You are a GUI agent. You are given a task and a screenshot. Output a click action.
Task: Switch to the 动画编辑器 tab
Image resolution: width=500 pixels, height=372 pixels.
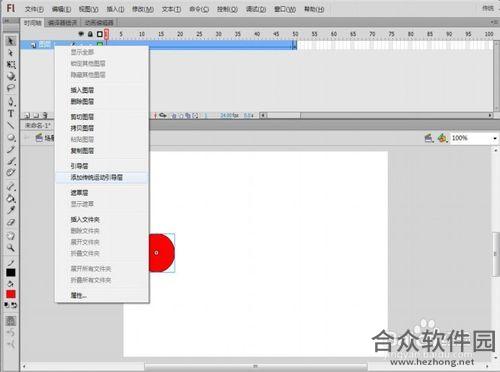click(x=99, y=22)
